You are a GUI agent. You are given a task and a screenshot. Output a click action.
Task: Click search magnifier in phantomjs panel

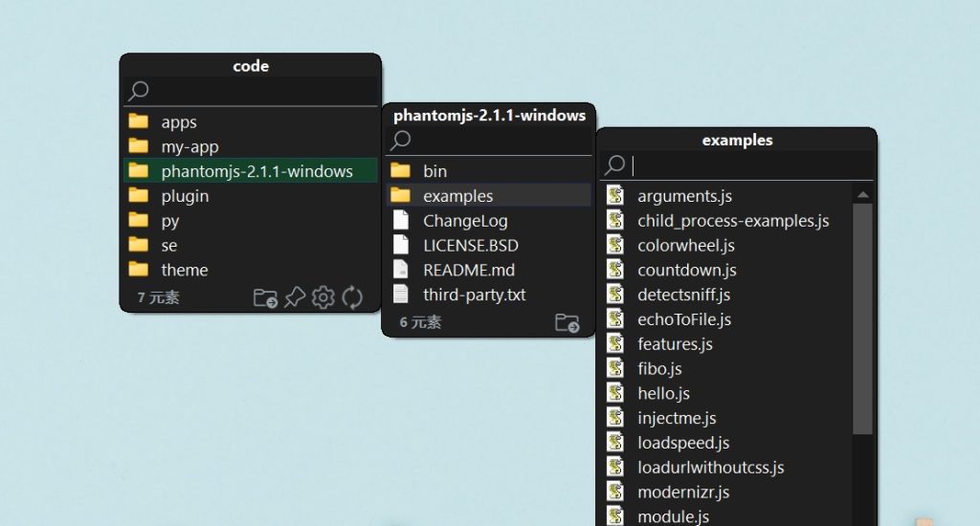click(401, 140)
